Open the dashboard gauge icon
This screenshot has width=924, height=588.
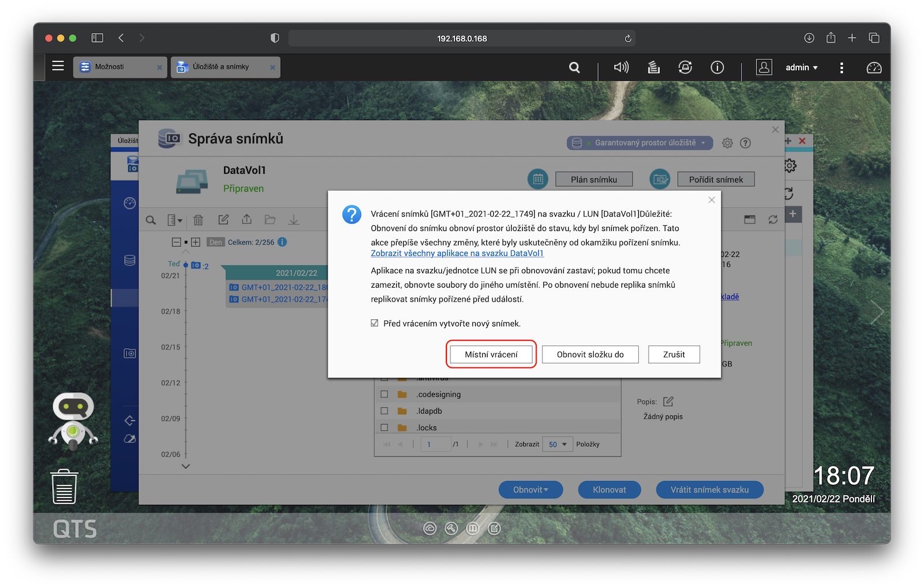(x=874, y=68)
